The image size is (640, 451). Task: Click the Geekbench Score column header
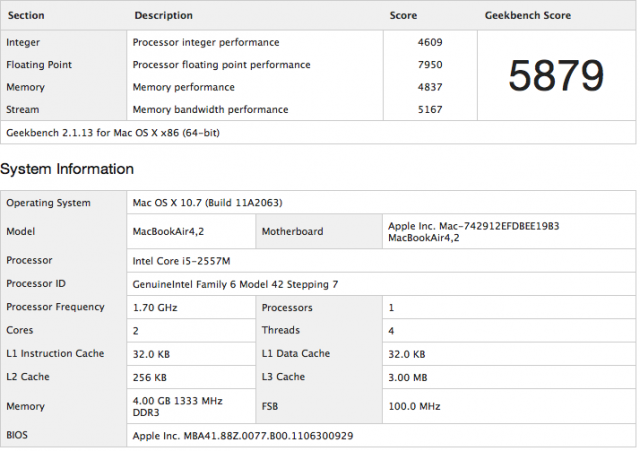(x=528, y=16)
